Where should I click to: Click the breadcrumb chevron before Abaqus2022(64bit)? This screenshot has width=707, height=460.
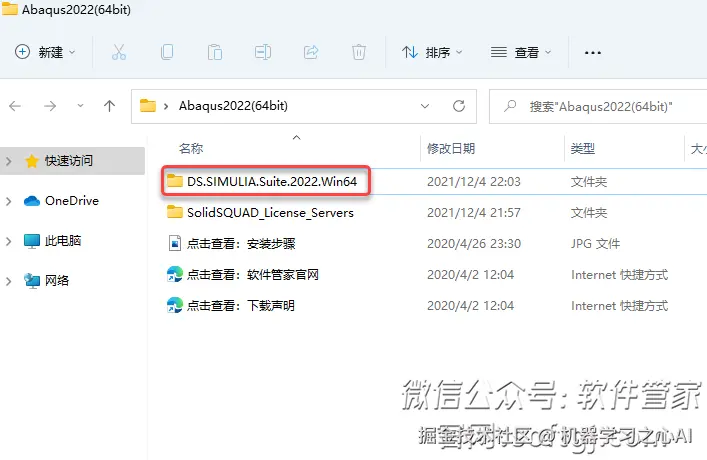pos(166,106)
